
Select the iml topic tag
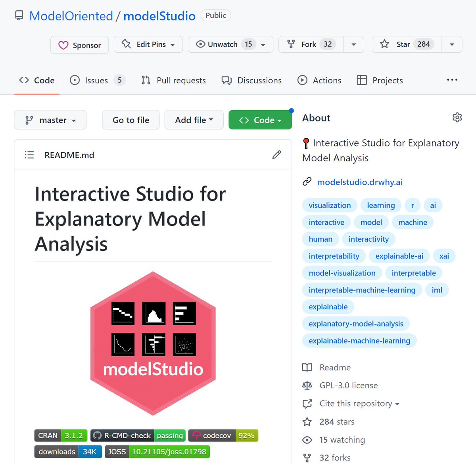tap(437, 290)
